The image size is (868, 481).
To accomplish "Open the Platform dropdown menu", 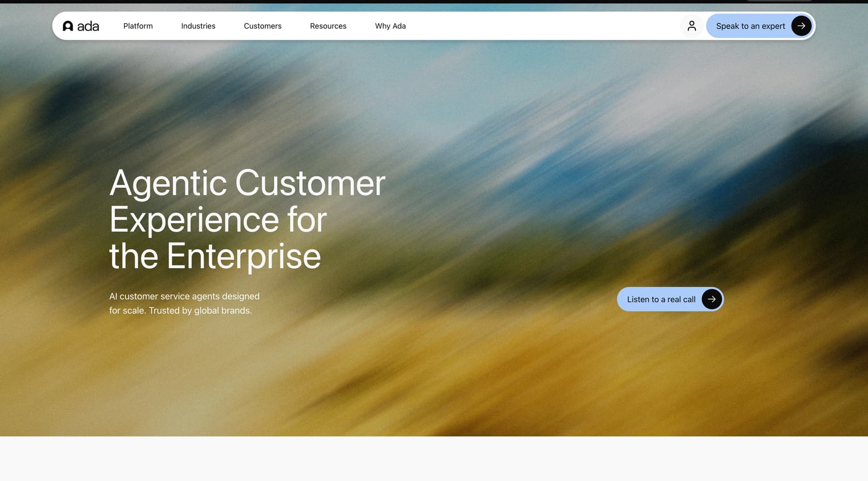I will point(137,25).
